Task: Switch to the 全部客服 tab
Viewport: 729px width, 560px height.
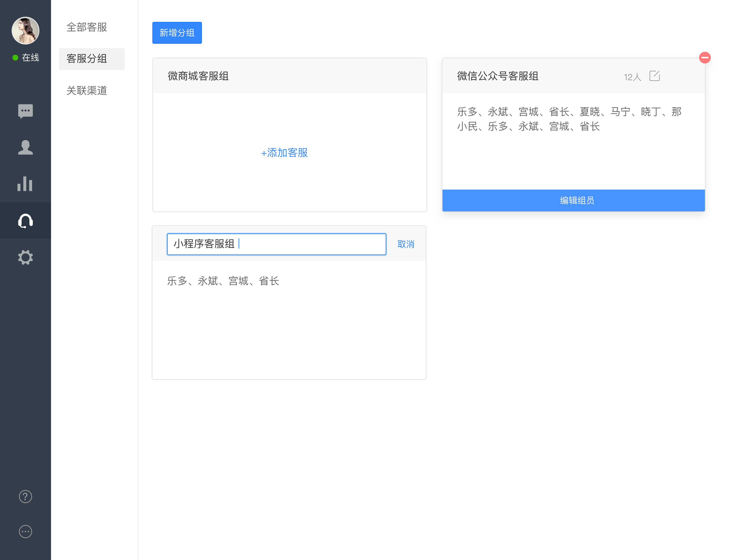Action: click(87, 27)
